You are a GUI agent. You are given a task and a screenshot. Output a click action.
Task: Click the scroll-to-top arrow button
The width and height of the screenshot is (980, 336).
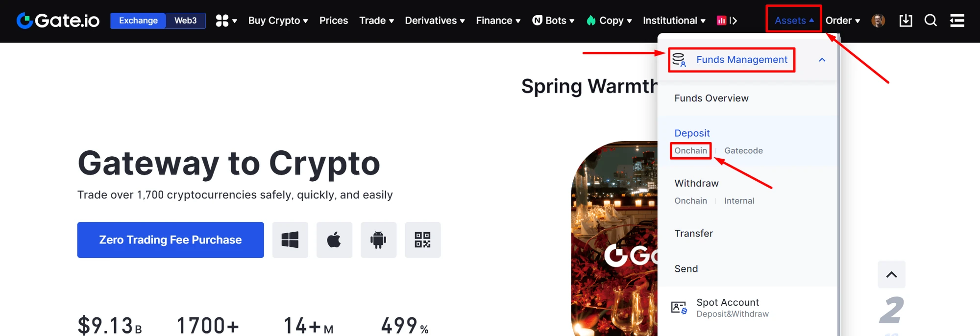click(x=891, y=274)
